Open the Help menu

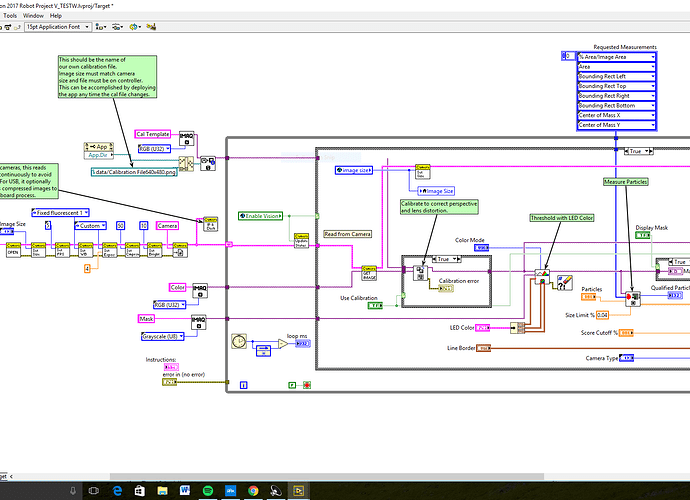click(56, 15)
